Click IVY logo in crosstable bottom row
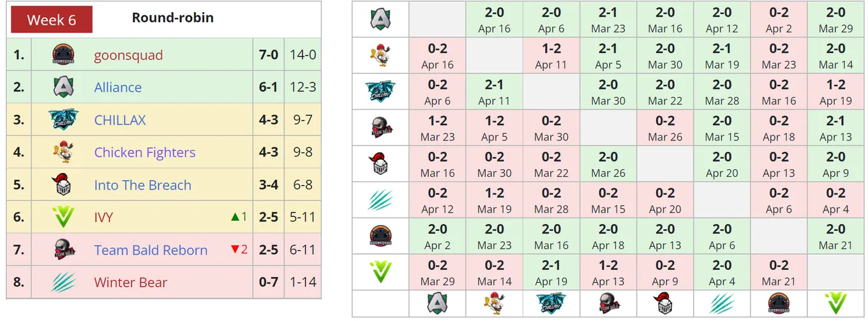 pyautogui.click(x=835, y=302)
